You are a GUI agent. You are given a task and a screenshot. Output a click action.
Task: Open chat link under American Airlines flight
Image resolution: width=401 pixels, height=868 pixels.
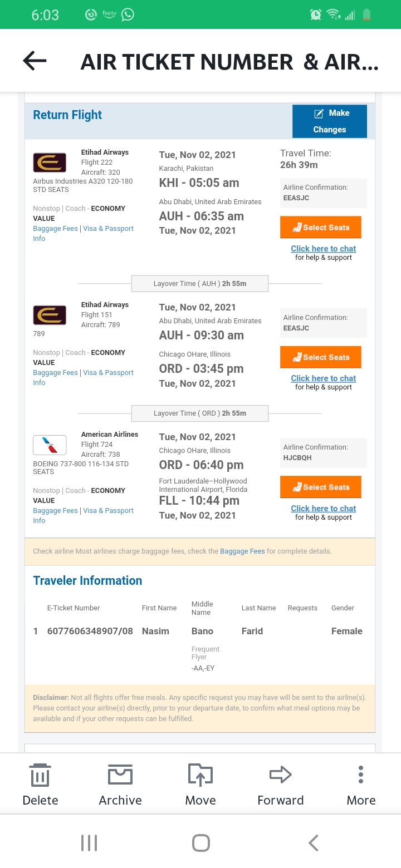324,509
